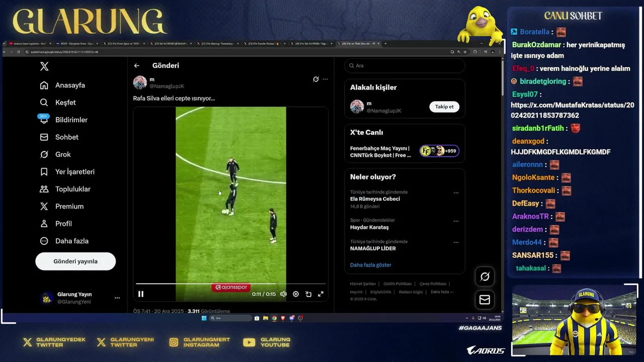This screenshot has width=644, height=362.
Task: Click the taskbar search box
Action: tap(230, 318)
